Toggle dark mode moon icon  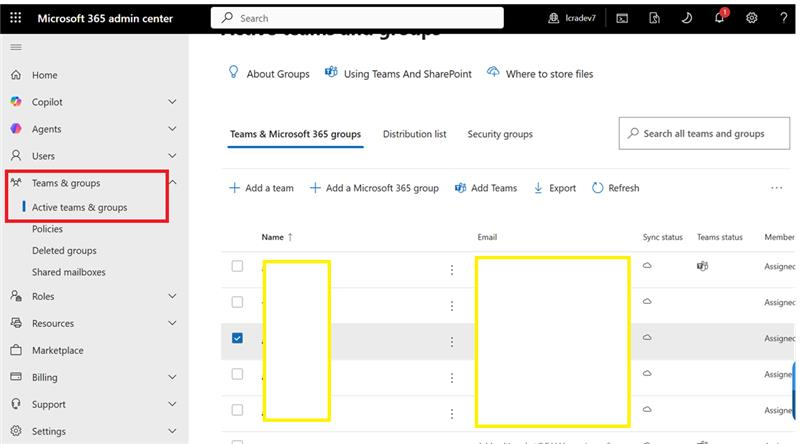(x=687, y=18)
